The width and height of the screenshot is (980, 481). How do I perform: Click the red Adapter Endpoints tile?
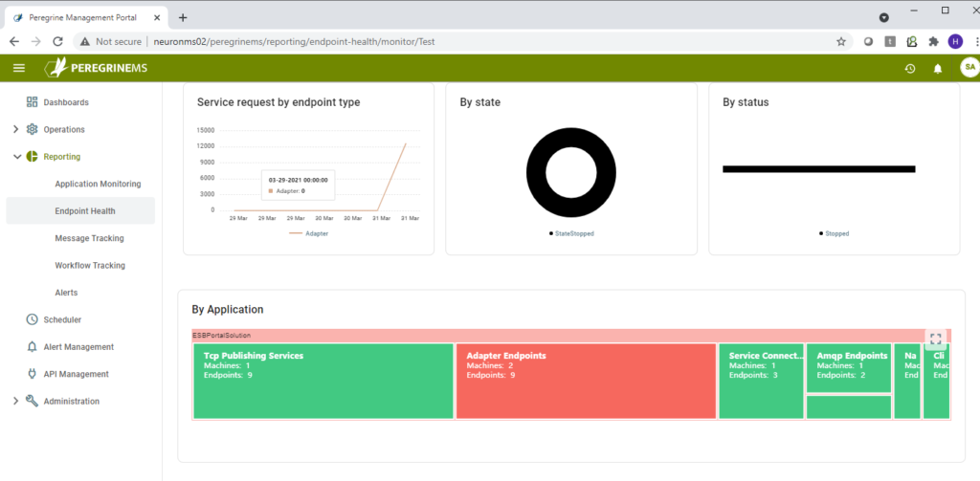click(586, 383)
